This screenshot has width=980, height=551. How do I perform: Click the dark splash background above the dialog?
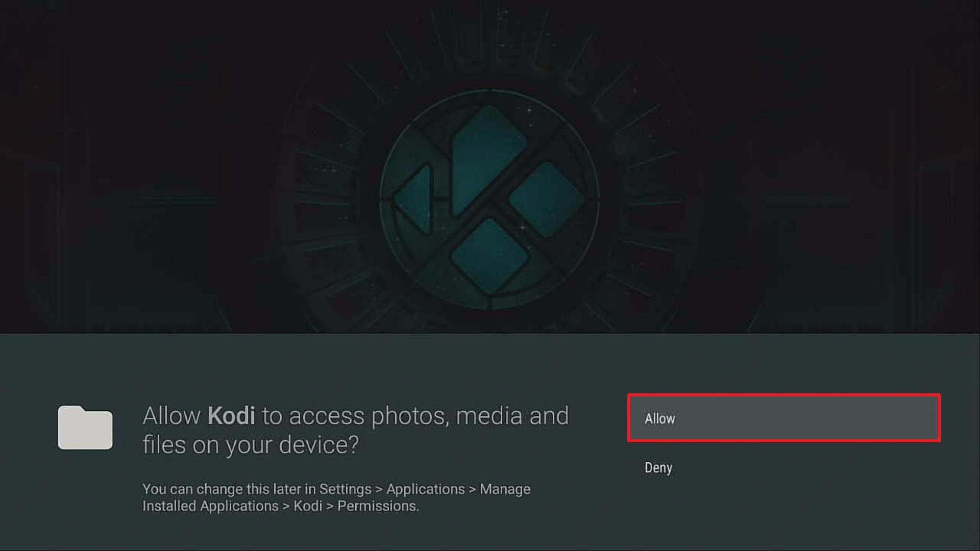153,153
